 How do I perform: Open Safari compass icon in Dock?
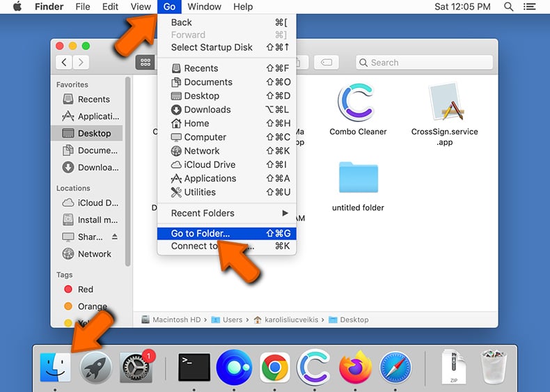click(395, 367)
